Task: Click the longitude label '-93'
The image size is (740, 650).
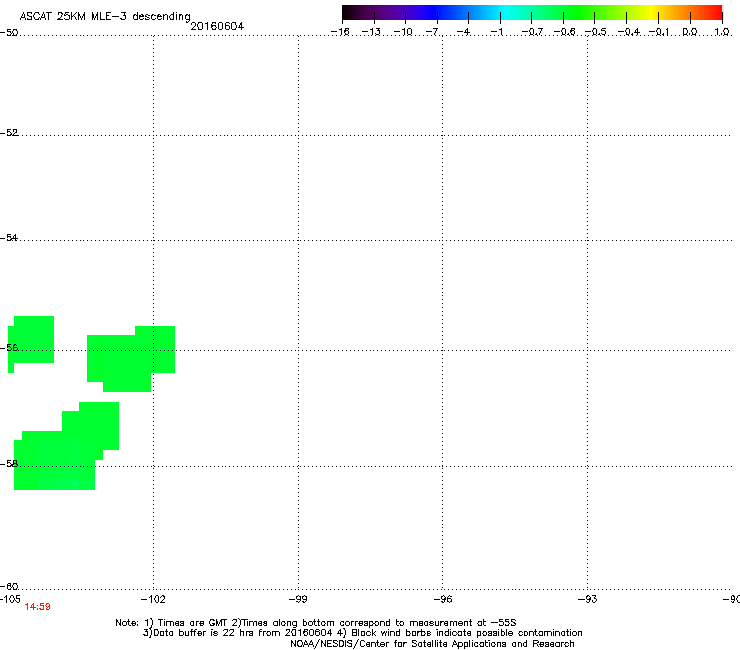Action: point(588,599)
